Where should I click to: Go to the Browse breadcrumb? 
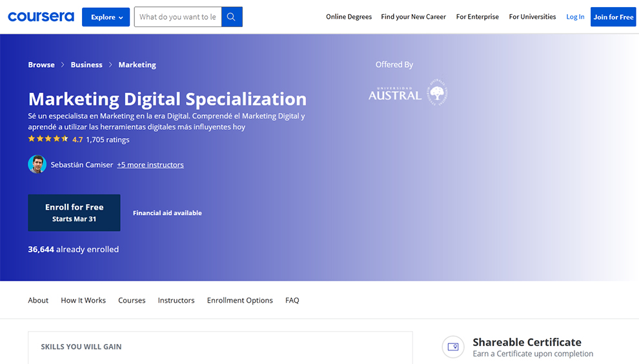tap(41, 65)
